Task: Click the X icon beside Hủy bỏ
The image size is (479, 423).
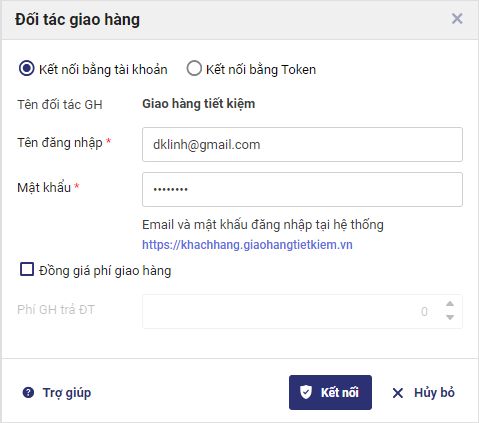Action: pyautogui.click(x=398, y=393)
